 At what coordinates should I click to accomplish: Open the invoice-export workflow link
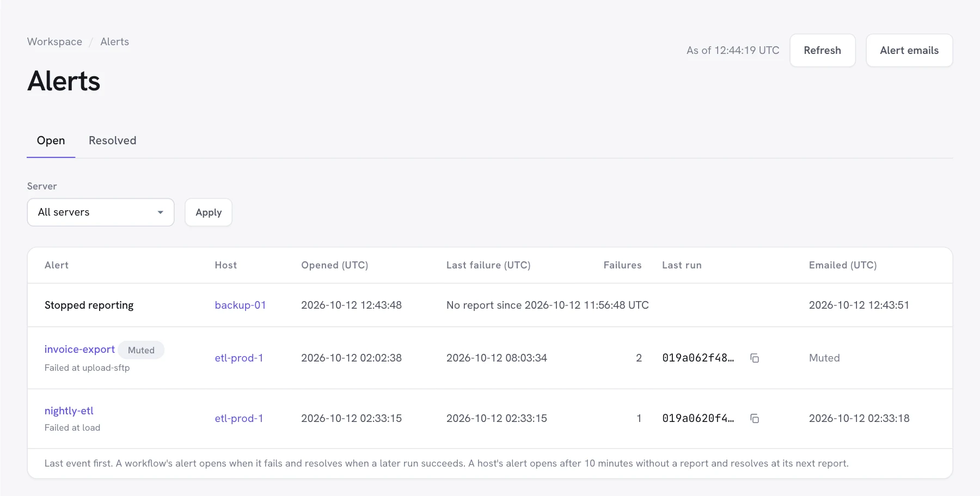click(x=79, y=350)
